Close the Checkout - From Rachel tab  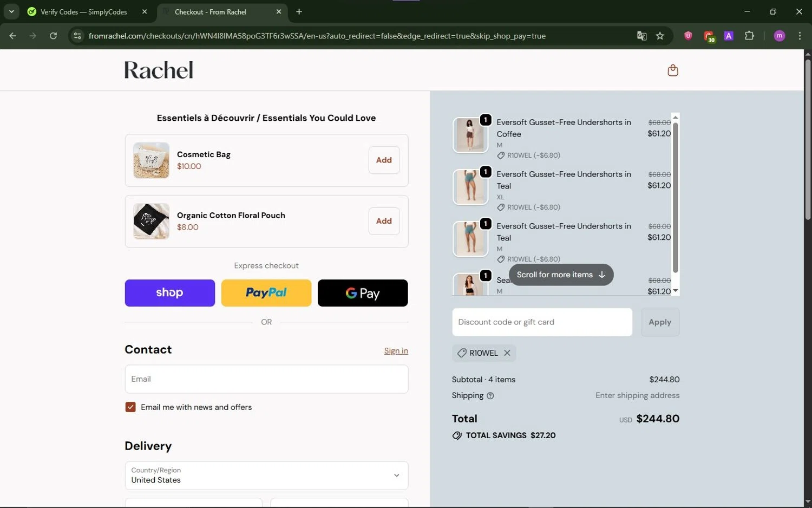click(279, 11)
